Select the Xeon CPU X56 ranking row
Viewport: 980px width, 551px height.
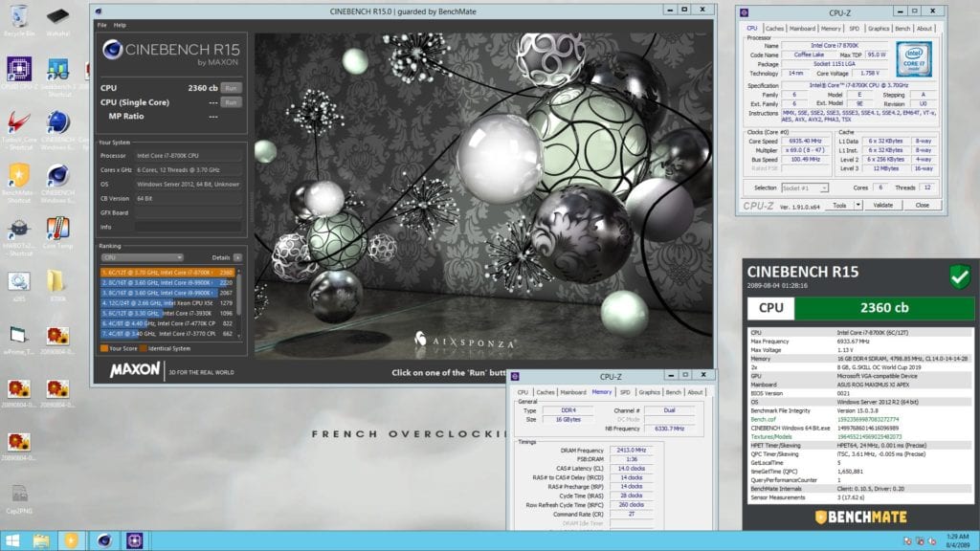(x=167, y=303)
